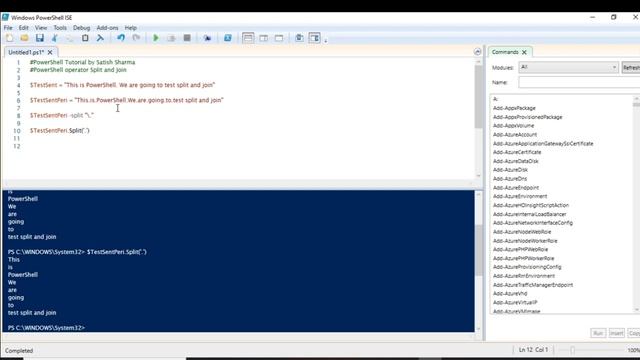The width and height of the screenshot is (640, 360).
Task: Open the View menu
Action: point(41,28)
